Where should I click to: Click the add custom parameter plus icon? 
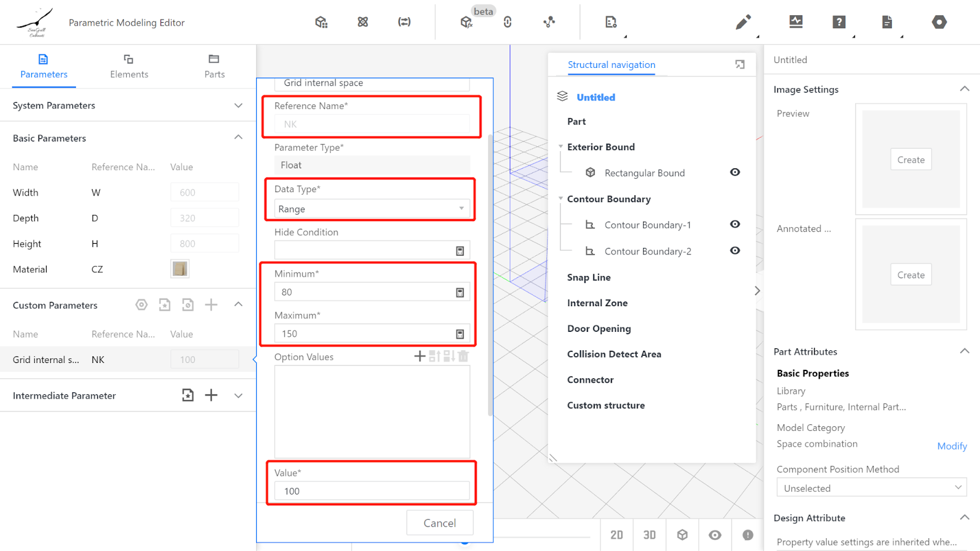pos(211,305)
